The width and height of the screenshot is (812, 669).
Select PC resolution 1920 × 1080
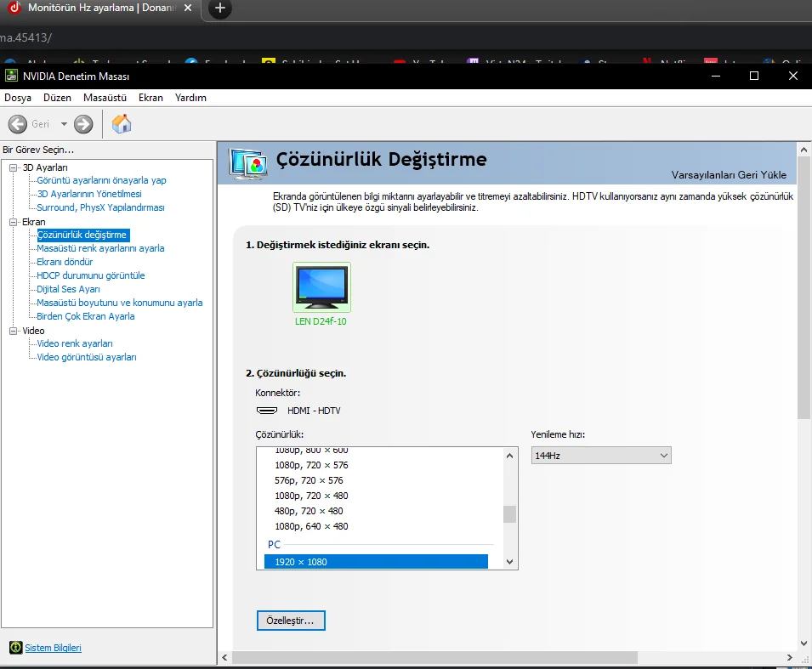(x=376, y=562)
